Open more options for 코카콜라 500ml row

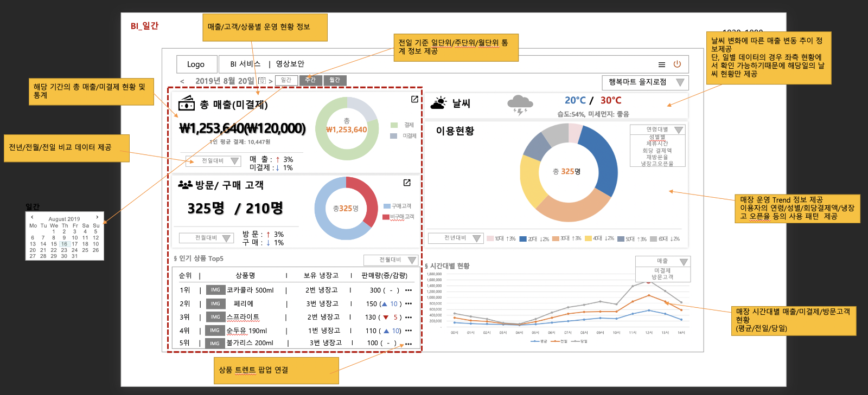tap(409, 290)
